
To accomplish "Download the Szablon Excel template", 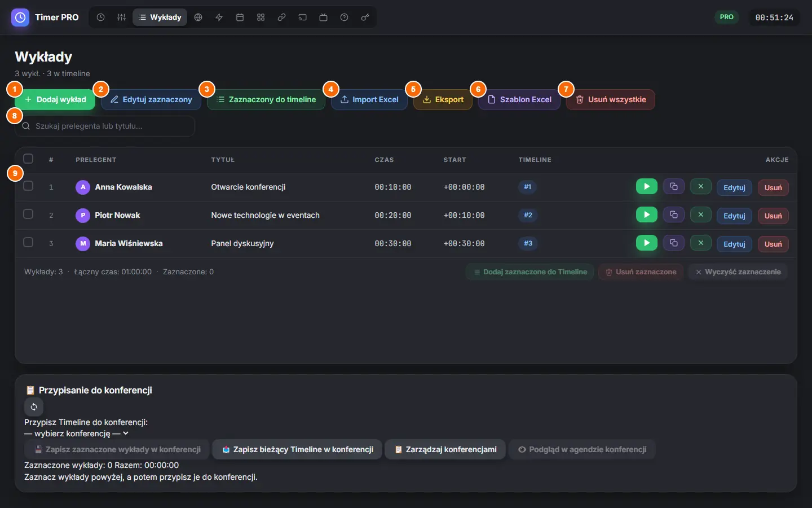I will pos(519,99).
